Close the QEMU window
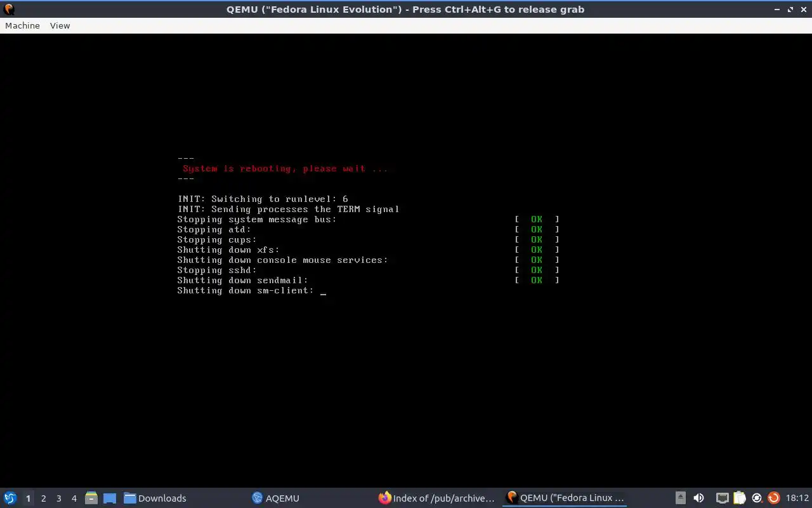812x508 pixels. tap(803, 10)
